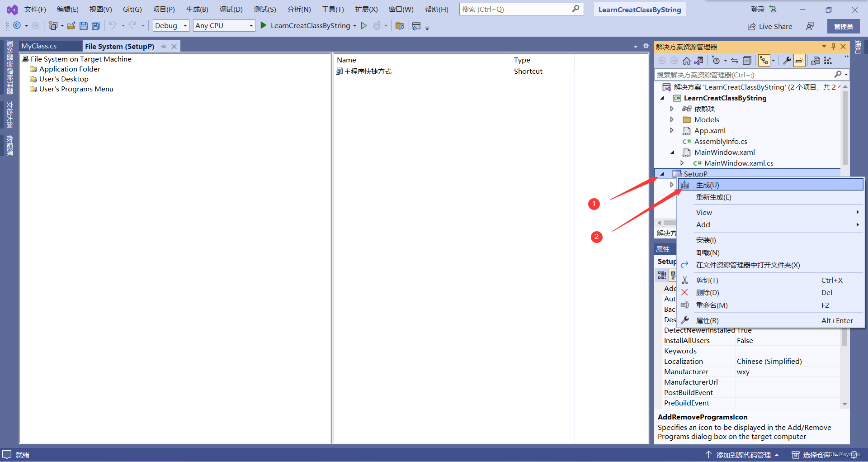This screenshot has height=462, width=868.
Task: Click the browser window toolbar icon
Action: pos(416,26)
